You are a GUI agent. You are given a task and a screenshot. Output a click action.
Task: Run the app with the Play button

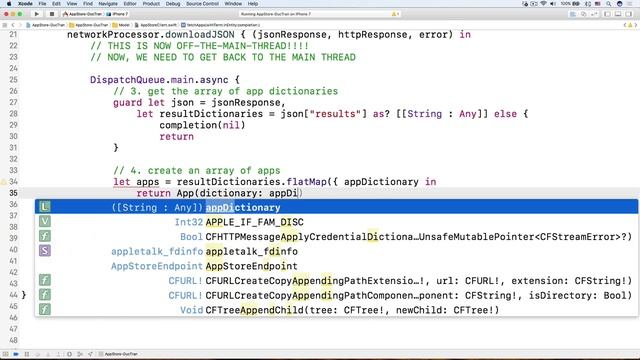[37, 14]
